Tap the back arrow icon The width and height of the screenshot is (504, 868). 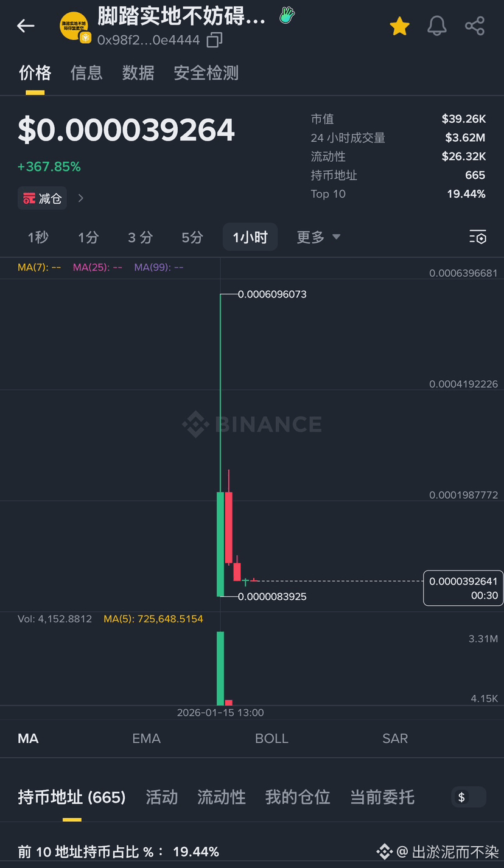[x=26, y=26]
